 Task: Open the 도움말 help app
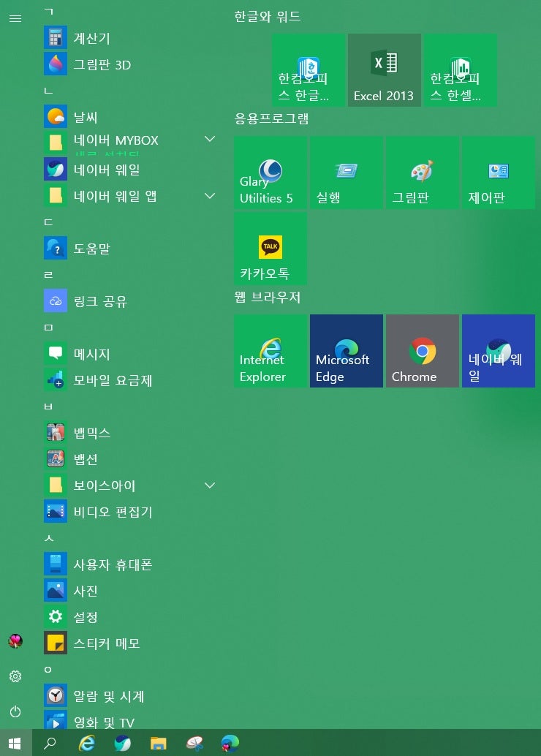pos(129,249)
